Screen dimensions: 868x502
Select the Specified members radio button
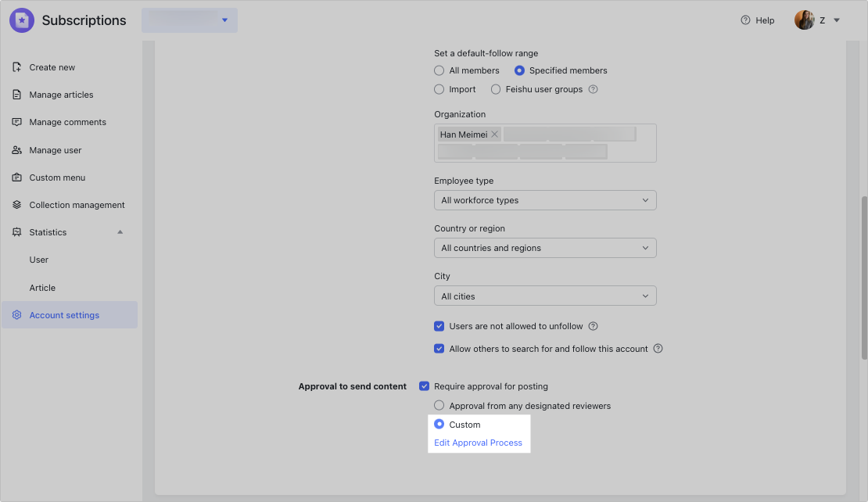point(519,70)
